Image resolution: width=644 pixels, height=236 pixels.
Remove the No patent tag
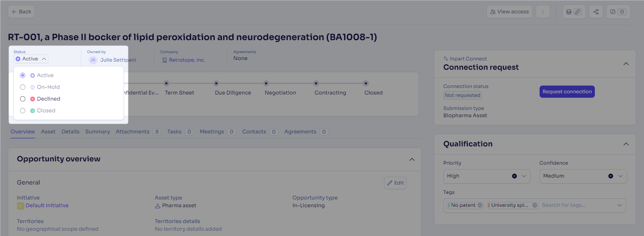pyautogui.click(x=480, y=205)
